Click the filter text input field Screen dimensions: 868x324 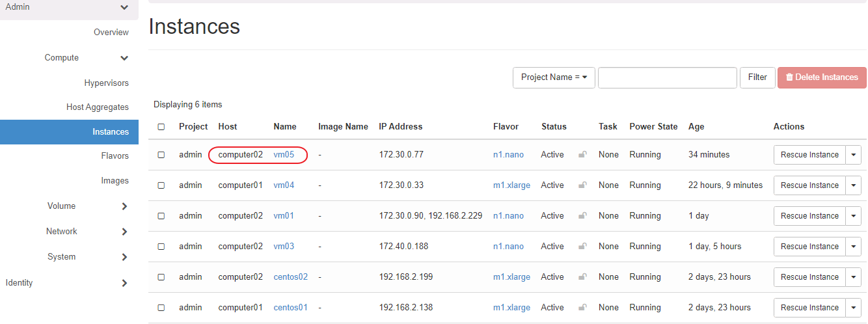point(667,77)
